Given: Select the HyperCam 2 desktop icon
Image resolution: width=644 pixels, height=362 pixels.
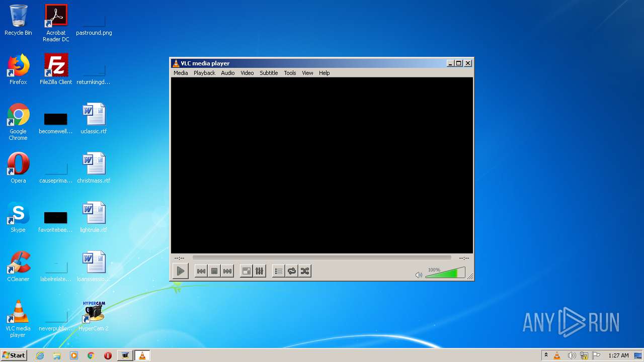Looking at the screenshot, I should click(94, 316).
